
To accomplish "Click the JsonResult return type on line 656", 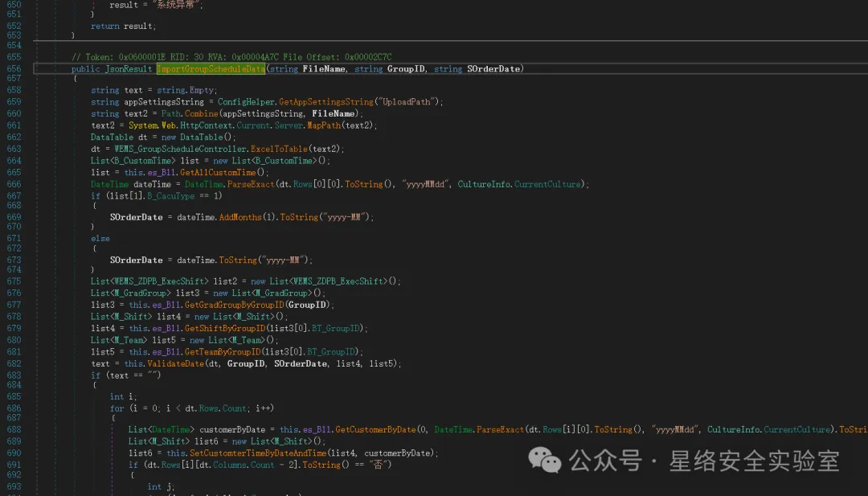I will [x=129, y=69].
